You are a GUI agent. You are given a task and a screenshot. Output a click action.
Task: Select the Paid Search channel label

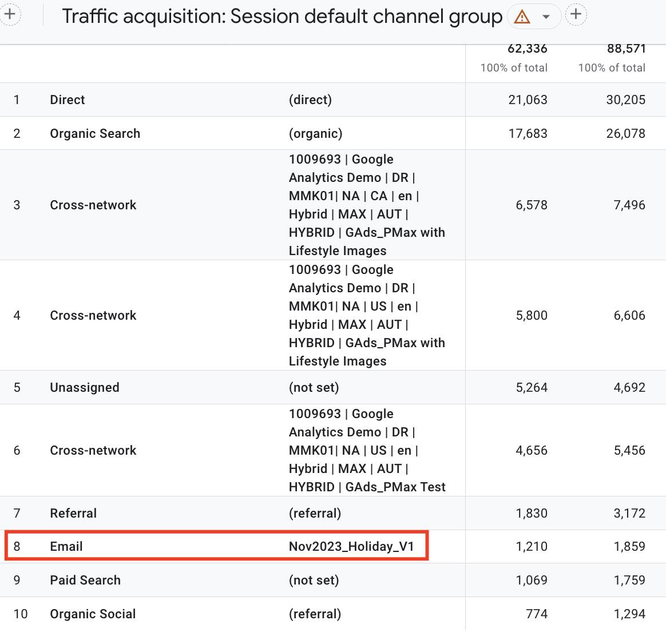click(85, 580)
